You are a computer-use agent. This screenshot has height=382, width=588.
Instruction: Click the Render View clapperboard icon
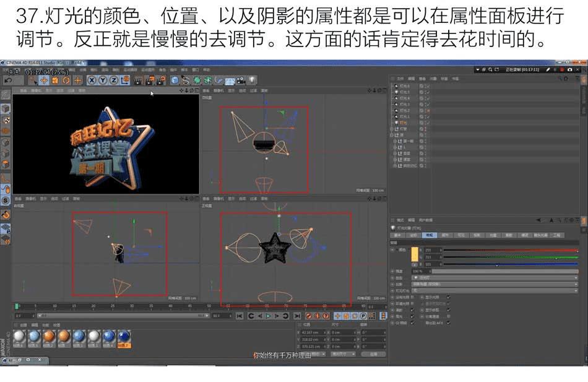point(138,80)
